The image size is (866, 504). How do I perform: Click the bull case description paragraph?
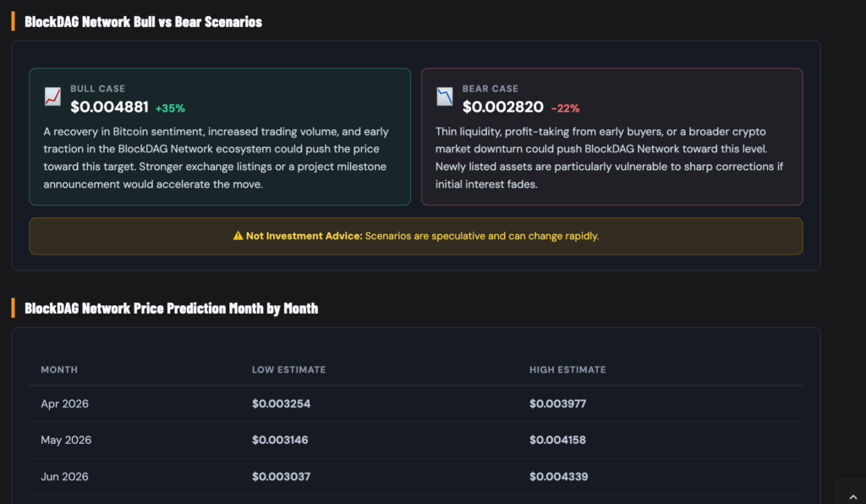point(216,158)
